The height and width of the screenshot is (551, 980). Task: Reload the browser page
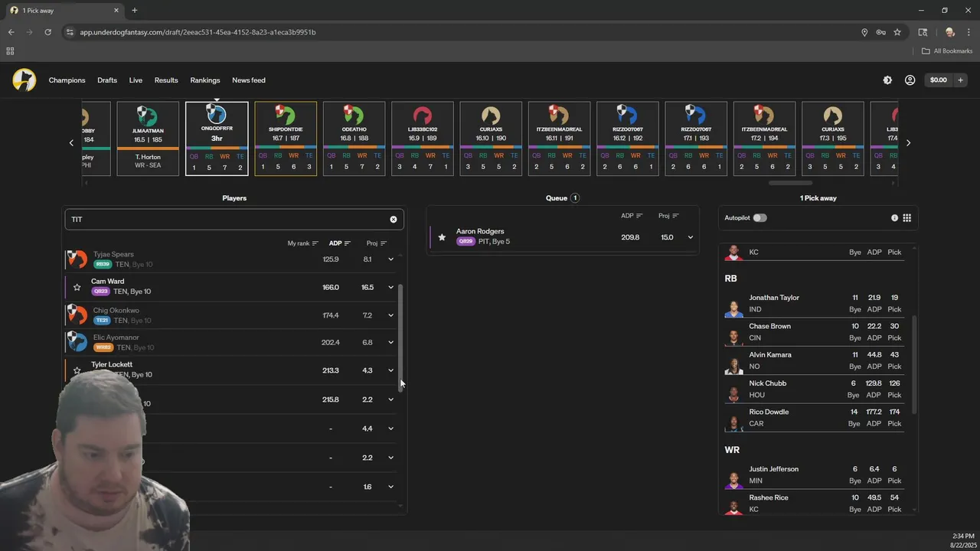point(47,32)
